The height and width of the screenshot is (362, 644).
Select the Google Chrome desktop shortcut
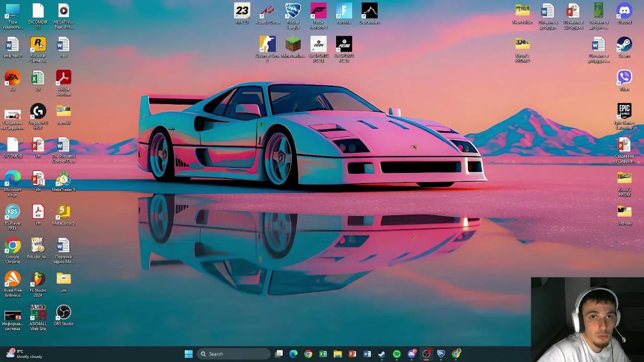point(13,251)
